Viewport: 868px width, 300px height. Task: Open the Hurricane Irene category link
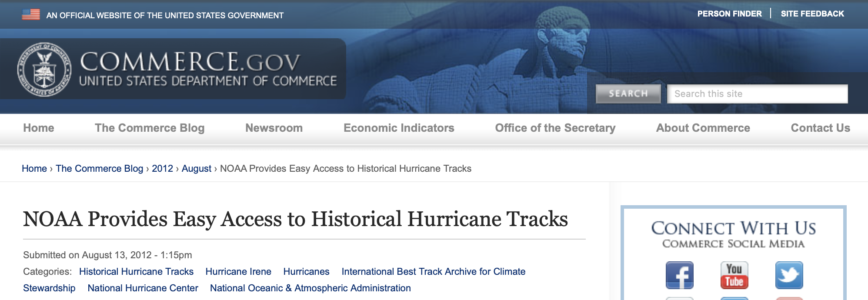click(238, 271)
